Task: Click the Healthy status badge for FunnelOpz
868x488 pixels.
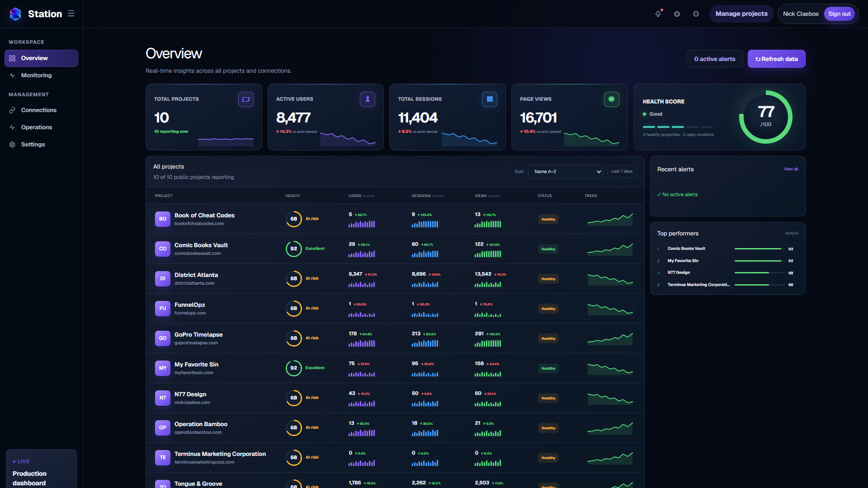Action: point(548,309)
